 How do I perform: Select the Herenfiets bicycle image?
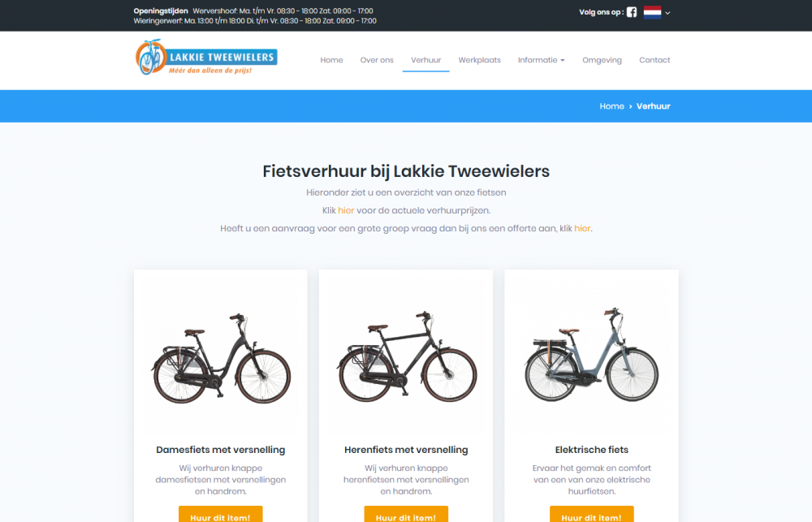pyautogui.click(x=406, y=357)
